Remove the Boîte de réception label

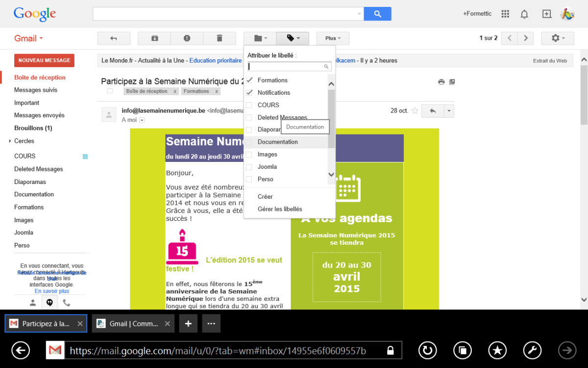pos(175,91)
